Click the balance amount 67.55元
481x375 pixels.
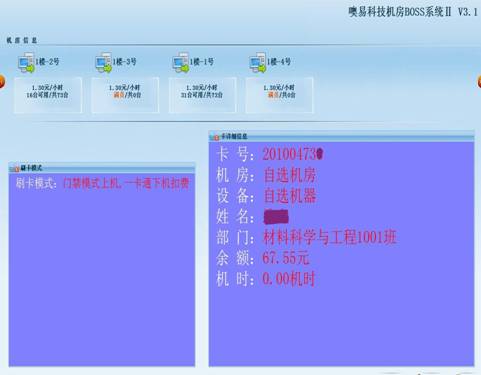tap(286, 258)
